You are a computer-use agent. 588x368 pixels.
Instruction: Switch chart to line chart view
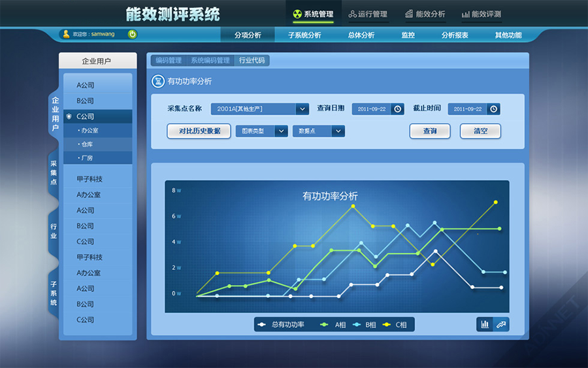click(x=501, y=324)
